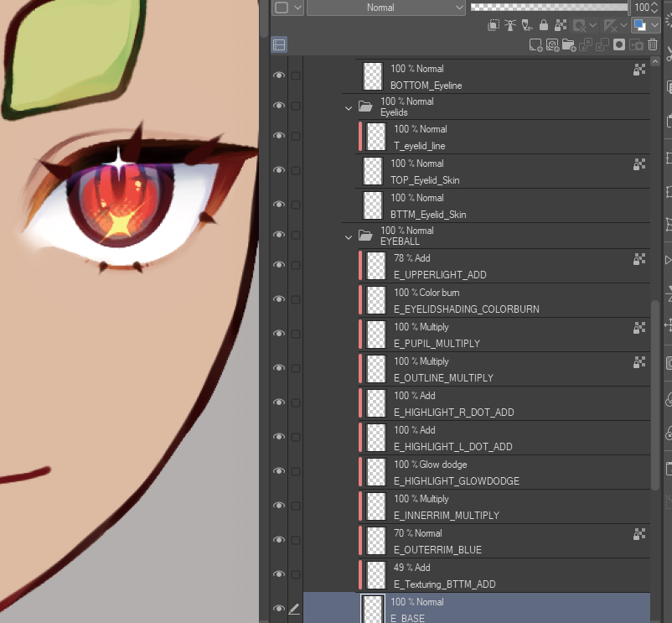Screen dimensions: 672x623
Task: Click the layer opacity slider
Action: click(x=550, y=8)
